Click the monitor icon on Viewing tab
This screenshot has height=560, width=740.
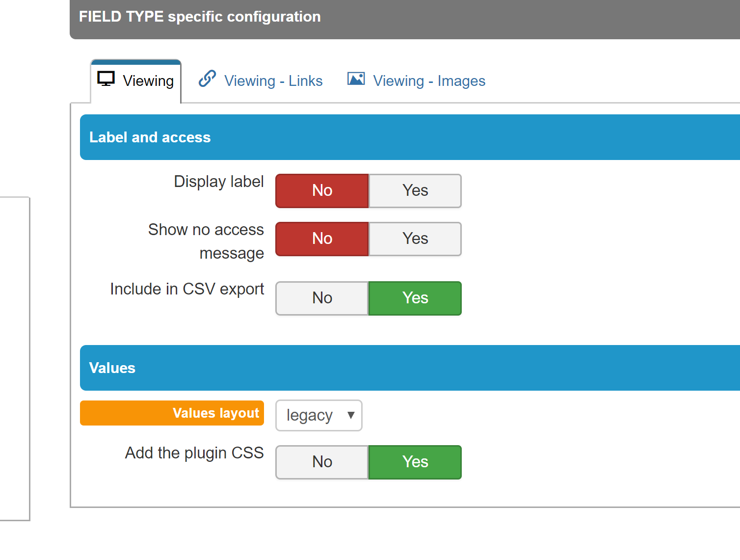[106, 79]
